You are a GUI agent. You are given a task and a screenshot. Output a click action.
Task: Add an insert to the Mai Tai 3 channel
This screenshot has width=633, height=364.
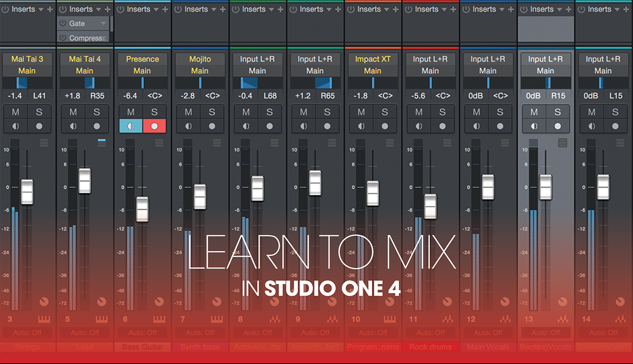50,9
